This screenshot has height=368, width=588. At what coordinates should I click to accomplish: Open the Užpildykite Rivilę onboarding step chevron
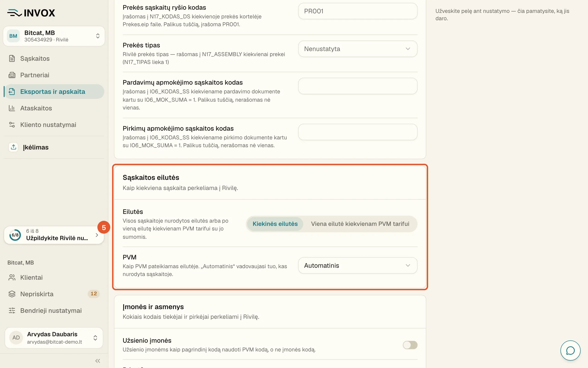(x=97, y=235)
